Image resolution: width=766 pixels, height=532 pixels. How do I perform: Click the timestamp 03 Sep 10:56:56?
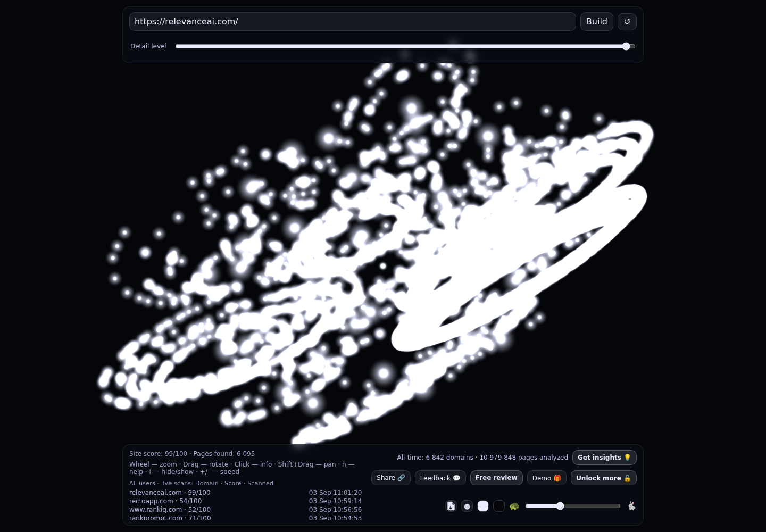335,510
